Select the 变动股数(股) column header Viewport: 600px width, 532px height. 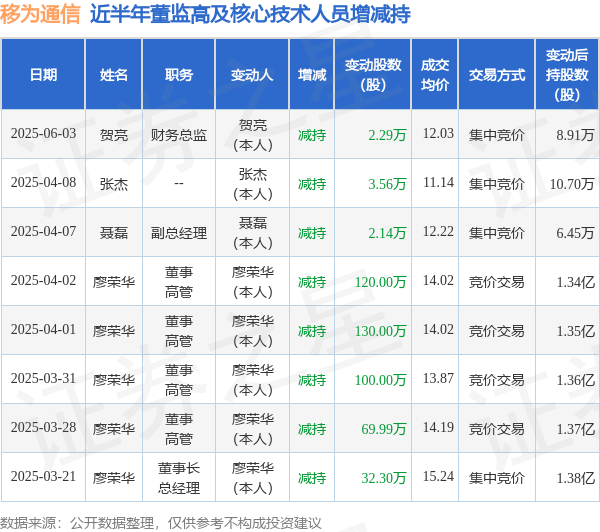pyautogui.click(x=373, y=75)
